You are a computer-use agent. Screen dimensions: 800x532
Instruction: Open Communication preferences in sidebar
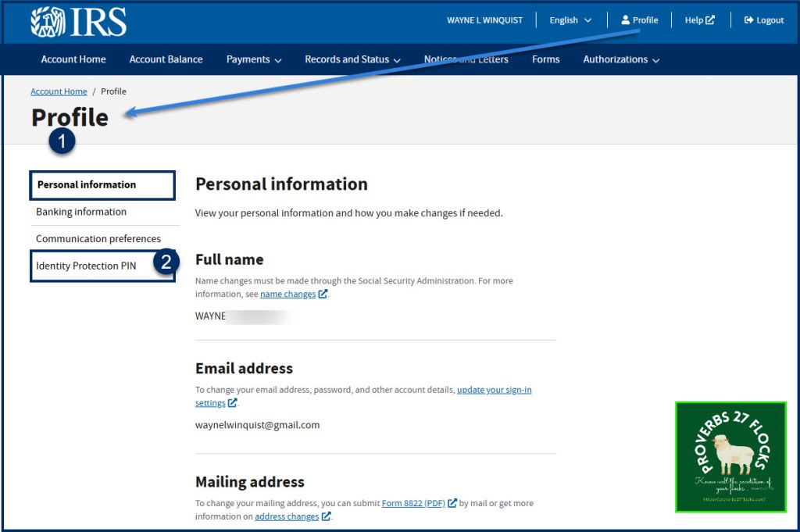click(x=98, y=239)
